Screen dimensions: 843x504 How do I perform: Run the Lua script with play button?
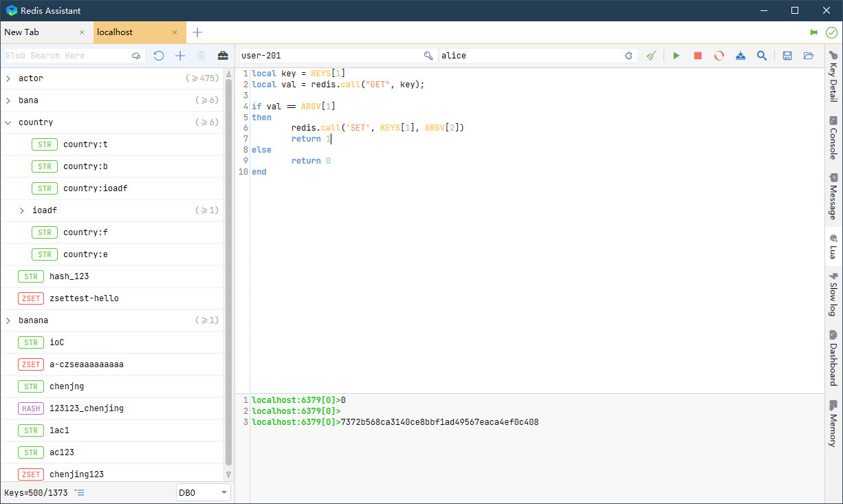click(677, 56)
